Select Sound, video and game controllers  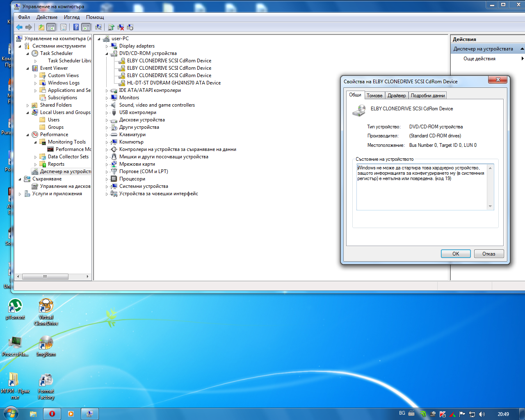click(x=157, y=105)
